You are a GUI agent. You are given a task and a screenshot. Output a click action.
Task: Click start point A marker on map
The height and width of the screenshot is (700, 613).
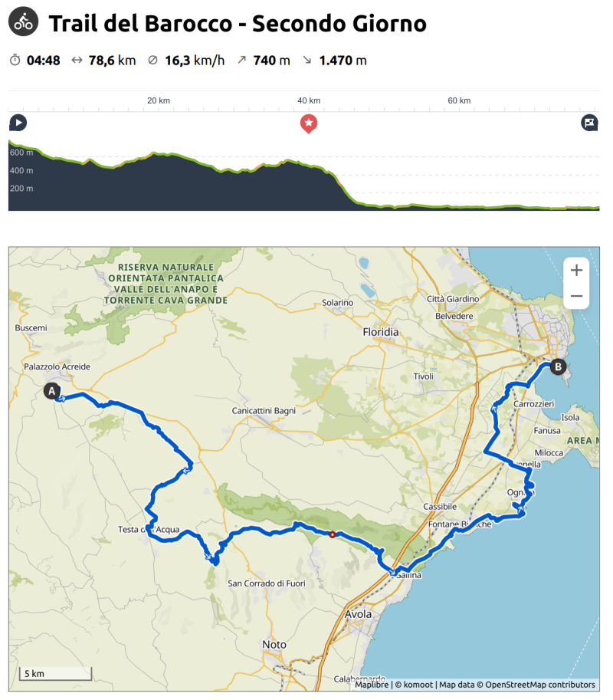pyautogui.click(x=52, y=391)
